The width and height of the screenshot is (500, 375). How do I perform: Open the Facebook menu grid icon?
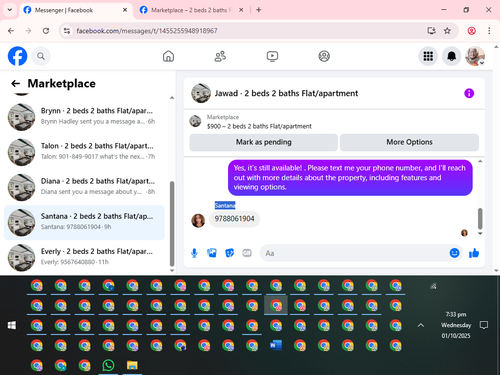pyautogui.click(x=428, y=56)
